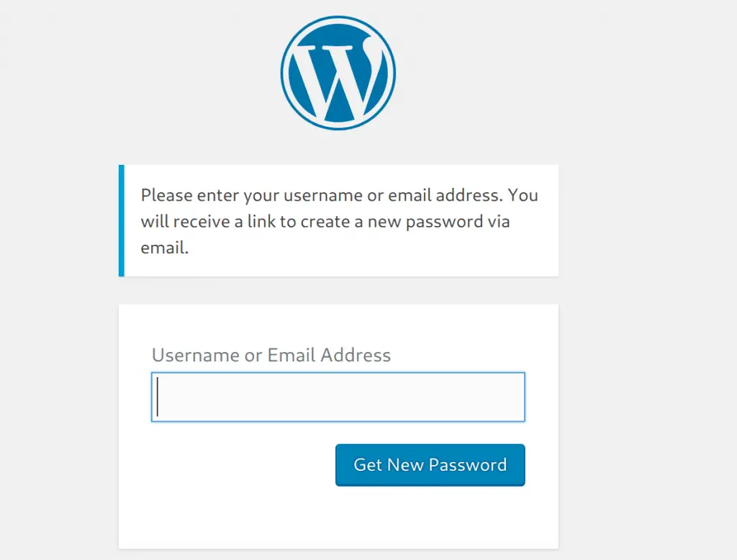
Task: Click empty form area below the button
Action: pos(338,518)
